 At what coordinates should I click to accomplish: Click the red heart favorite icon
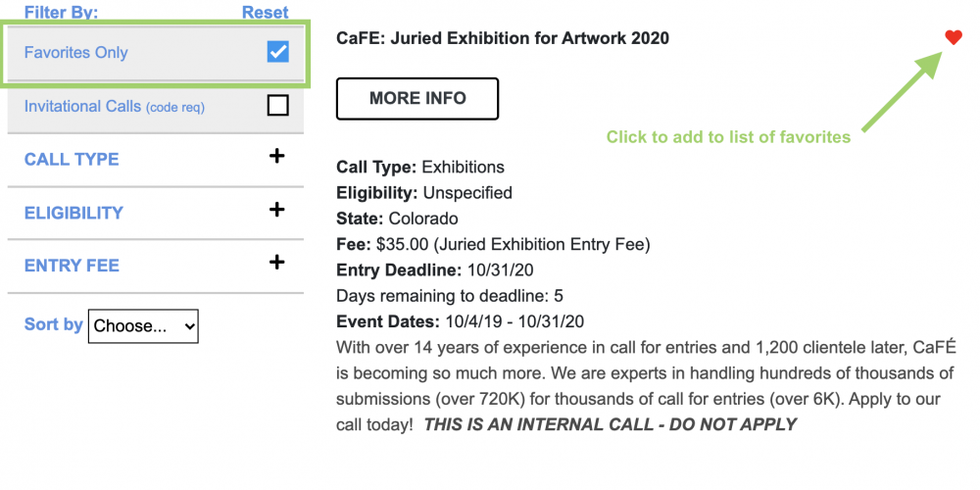point(954,37)
